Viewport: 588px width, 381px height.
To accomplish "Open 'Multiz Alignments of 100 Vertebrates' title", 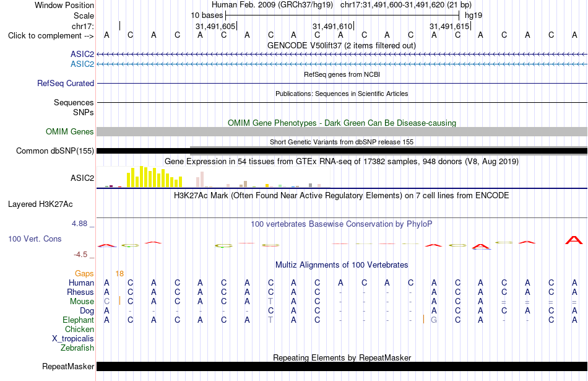I will coord(342,265).
